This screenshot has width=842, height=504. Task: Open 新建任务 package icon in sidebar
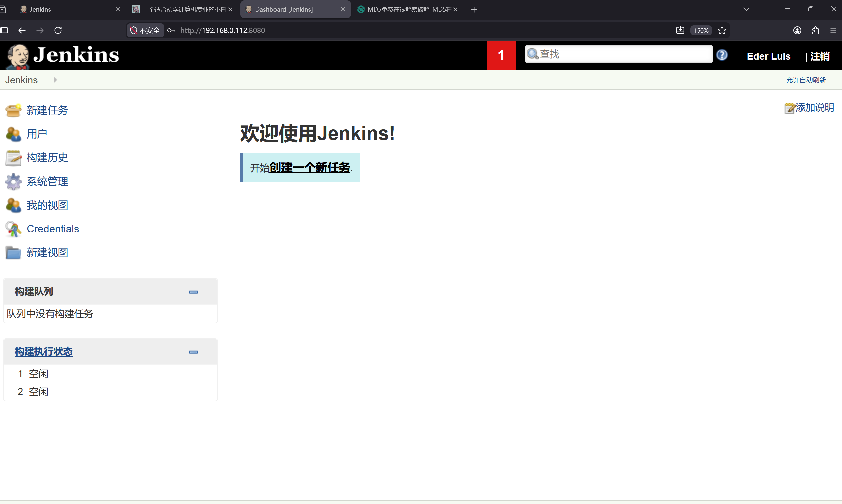(13, 110)
